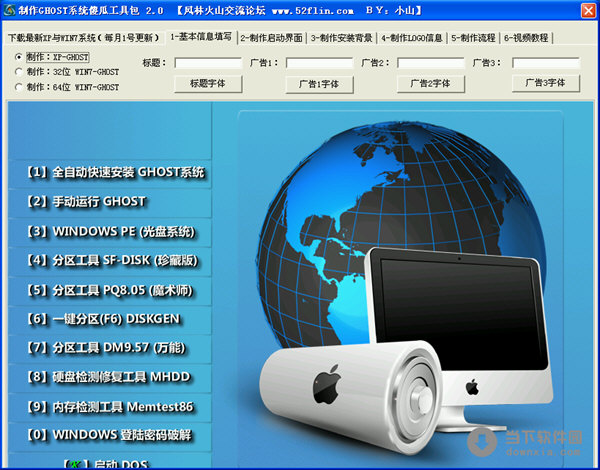600x470 pixels.
Task: Open the 5-制作流程 tab
Action: coord(473,38)
